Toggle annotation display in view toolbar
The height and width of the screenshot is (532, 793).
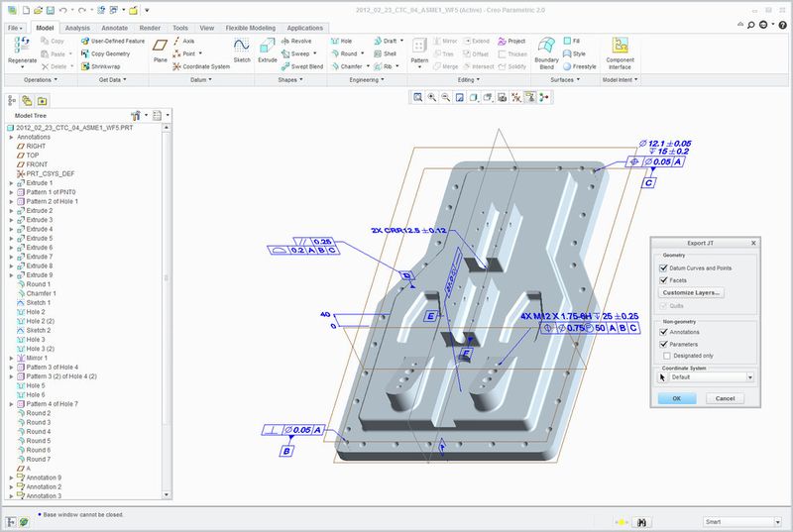[529, 97]
